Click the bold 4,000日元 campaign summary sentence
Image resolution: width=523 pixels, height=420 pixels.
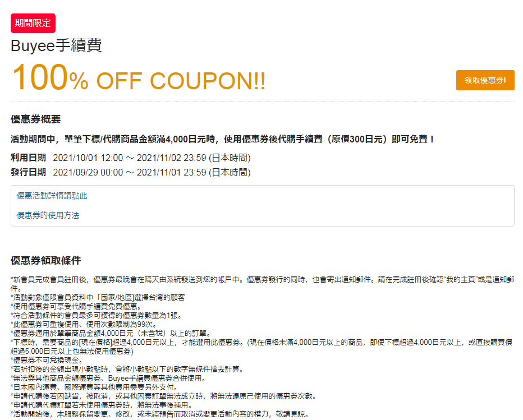coord(222,139)
